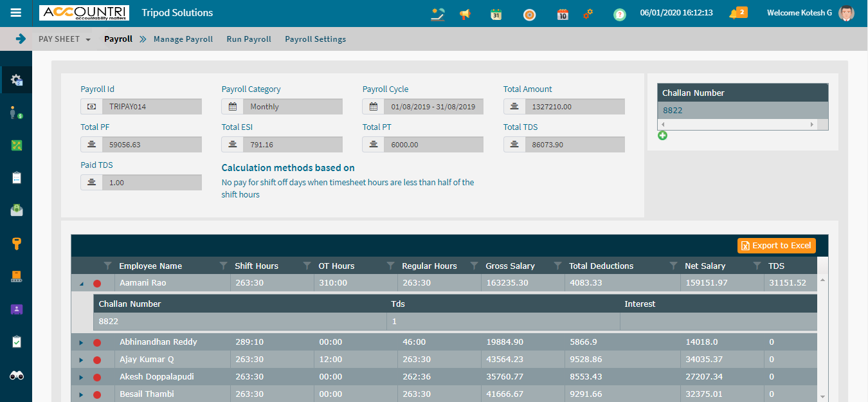Click the blue arrow navigation icon

[21, 39]
